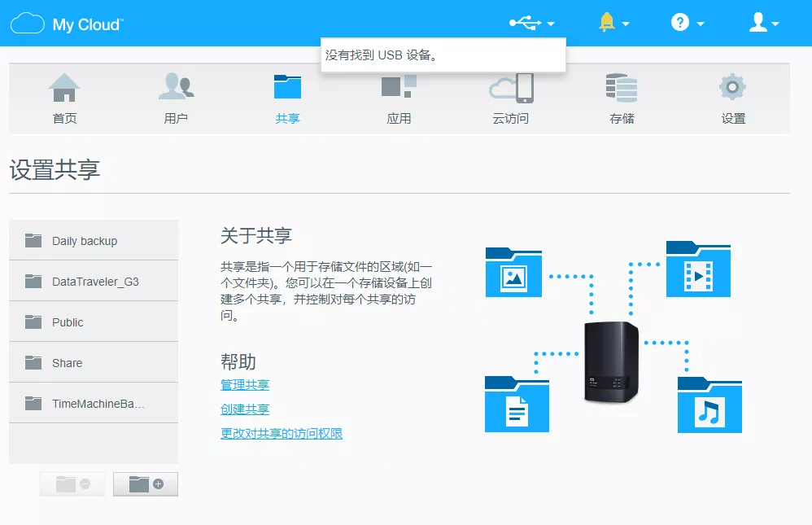Click the pictures folder illustration

(x=513, y=273)
